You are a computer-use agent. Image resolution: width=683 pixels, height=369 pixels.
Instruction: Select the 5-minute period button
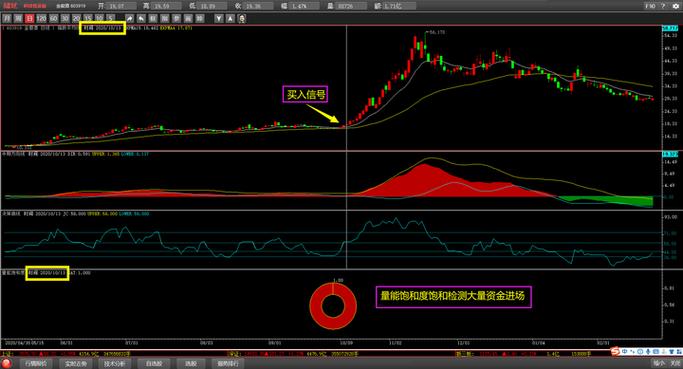point(111,18)
